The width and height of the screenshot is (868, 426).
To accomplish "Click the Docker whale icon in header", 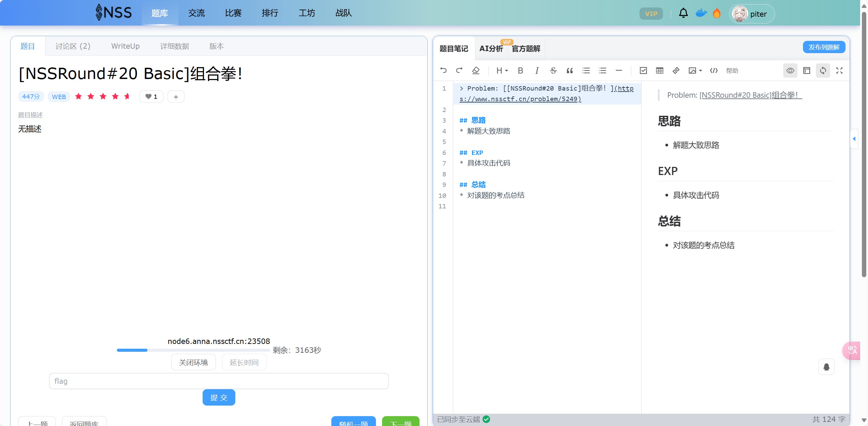I will (701, 13).
